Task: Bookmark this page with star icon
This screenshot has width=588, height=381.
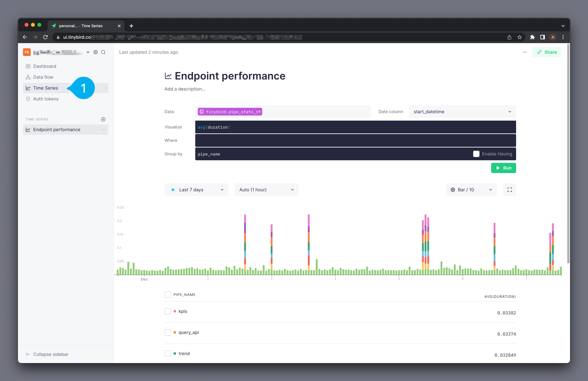Action: point(520,37)
